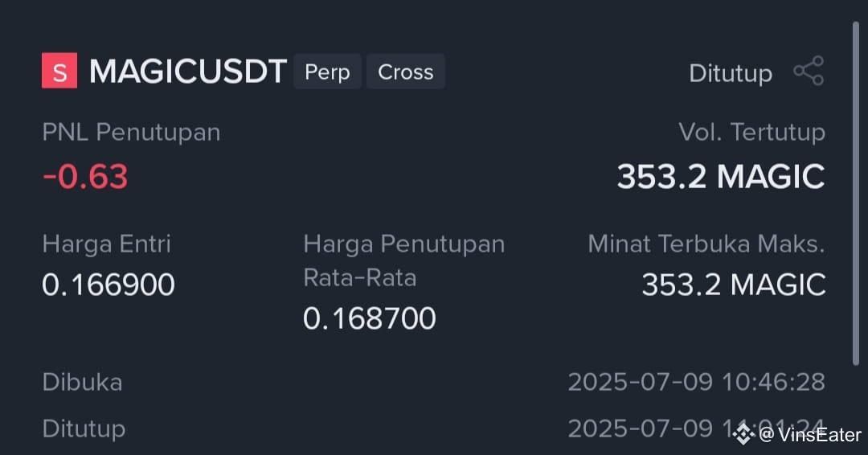Click the Binance logo watermark

(743, 434)
